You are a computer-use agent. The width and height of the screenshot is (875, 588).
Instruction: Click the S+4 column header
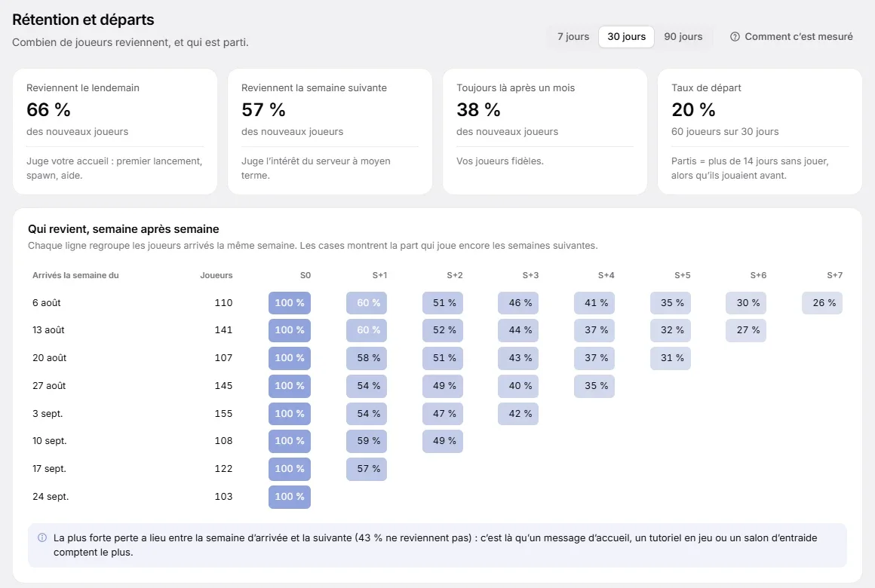tap(606, 275)
